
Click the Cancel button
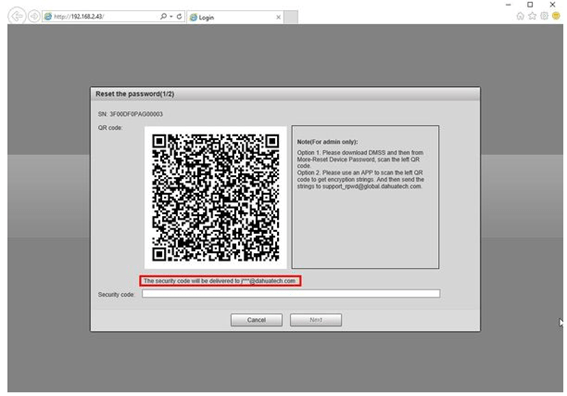[256, 320]
